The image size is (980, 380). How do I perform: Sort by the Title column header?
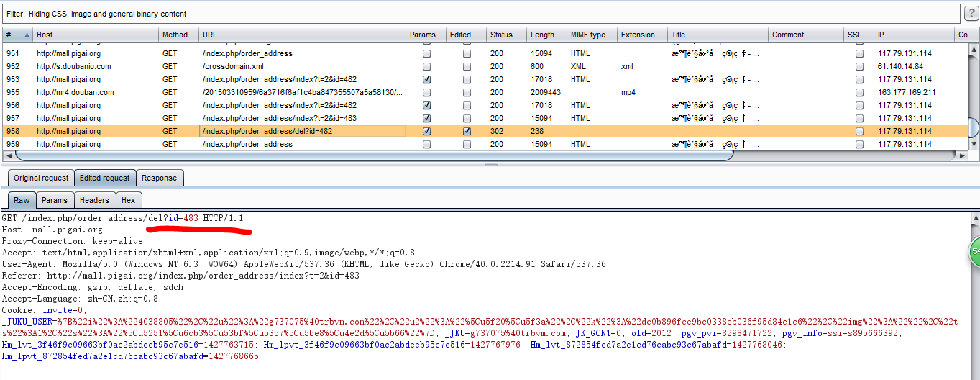point(718,35)
